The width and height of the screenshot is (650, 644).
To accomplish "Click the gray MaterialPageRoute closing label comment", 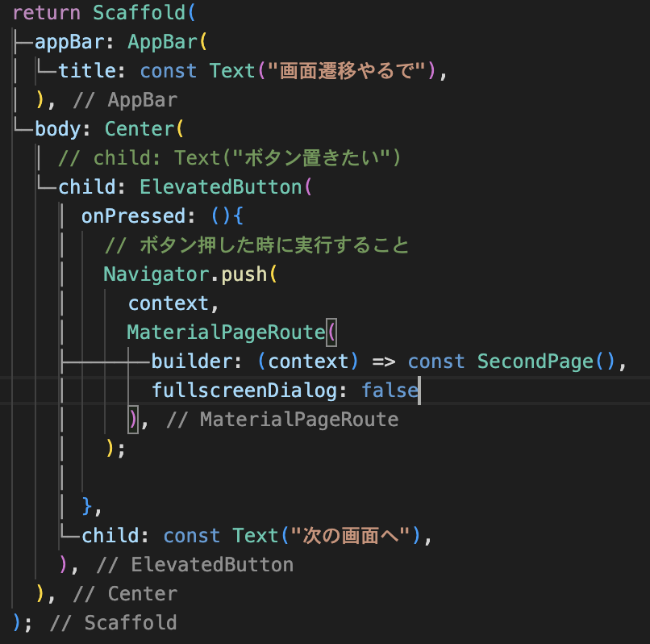I will pos(282,420).
